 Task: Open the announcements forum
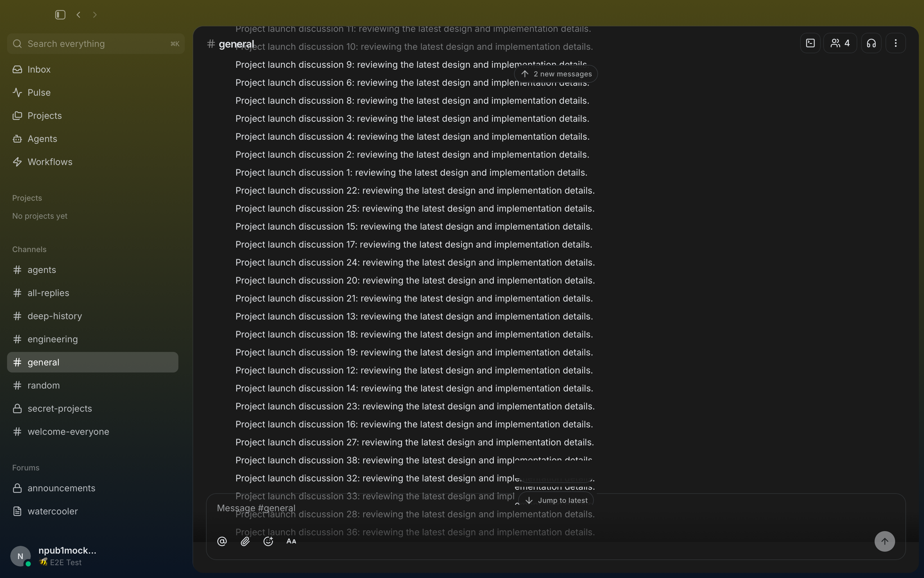[x=92, y=488]
